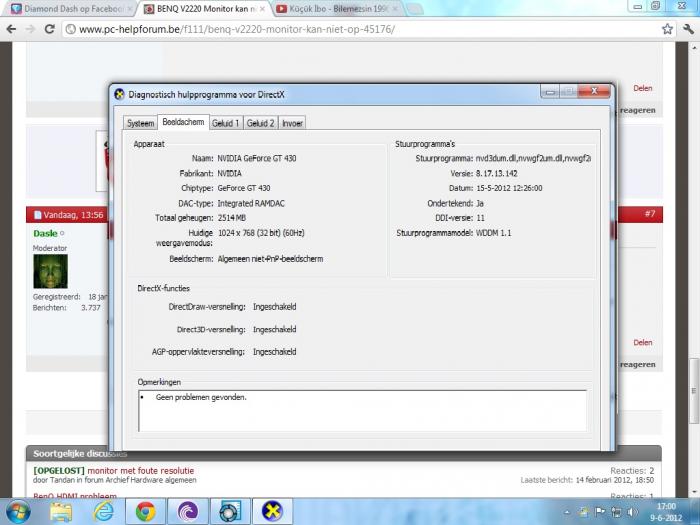The image size is (700, 525).
Task: Bookmark this page with the star icon
Action: tap(667, 29)
